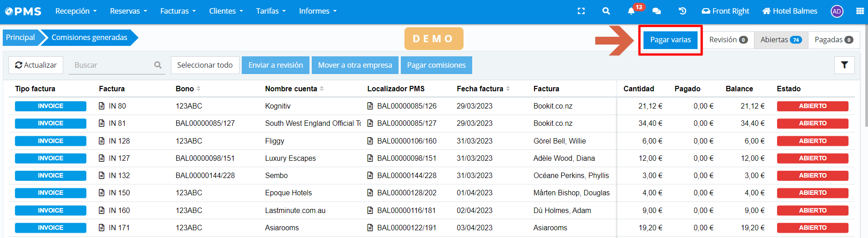Viewport: 868px width, 238px height.
Task: Expand the Recepción dropdown menu
Action: [76, 11]
